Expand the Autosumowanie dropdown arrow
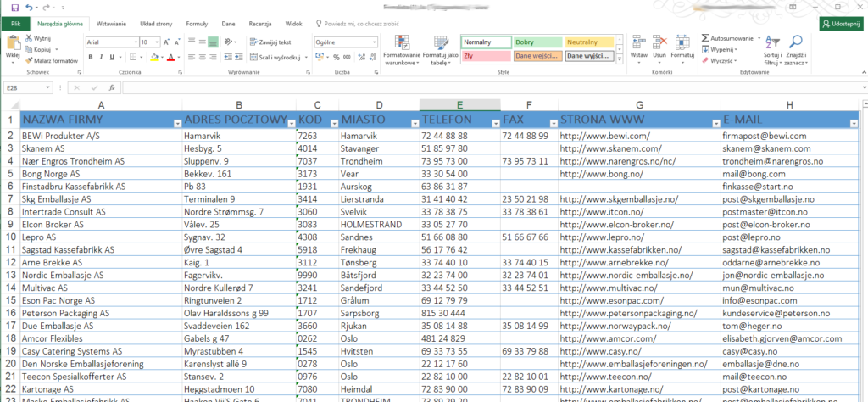868x402 pixels. point(759,38)
